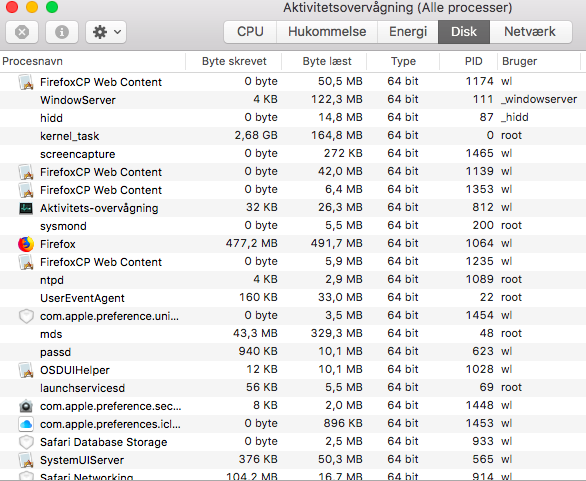Image resolution: width=586 pixels, height=481 pixels.
Task: Click the Aktivitets-overvågning process name
Action: click(99, 208)
